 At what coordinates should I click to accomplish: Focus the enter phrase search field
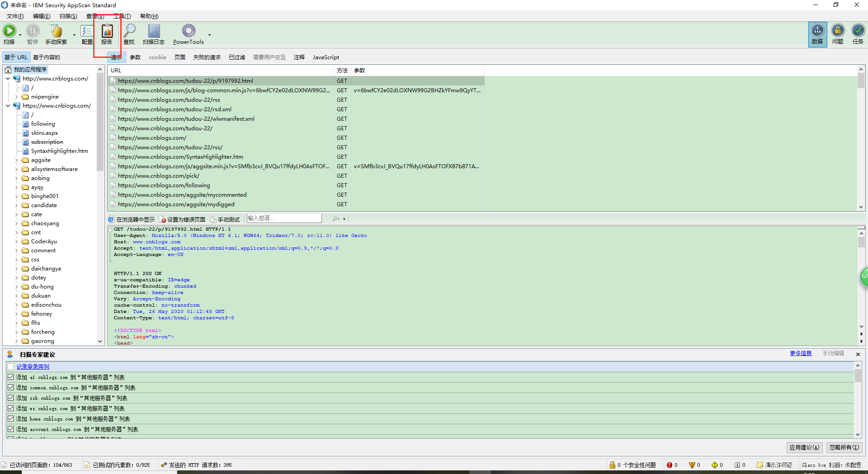[x=284, y=218]
